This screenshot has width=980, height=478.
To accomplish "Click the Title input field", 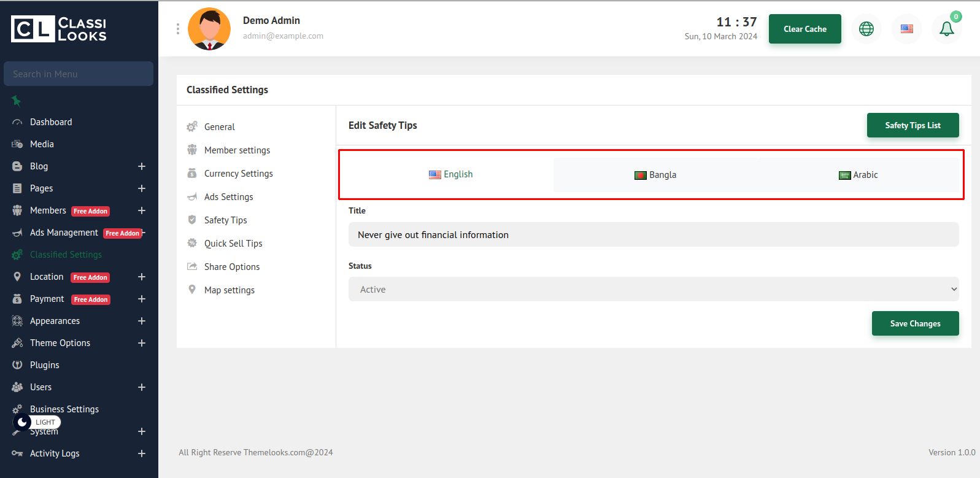I will click(x=653, y=235).
